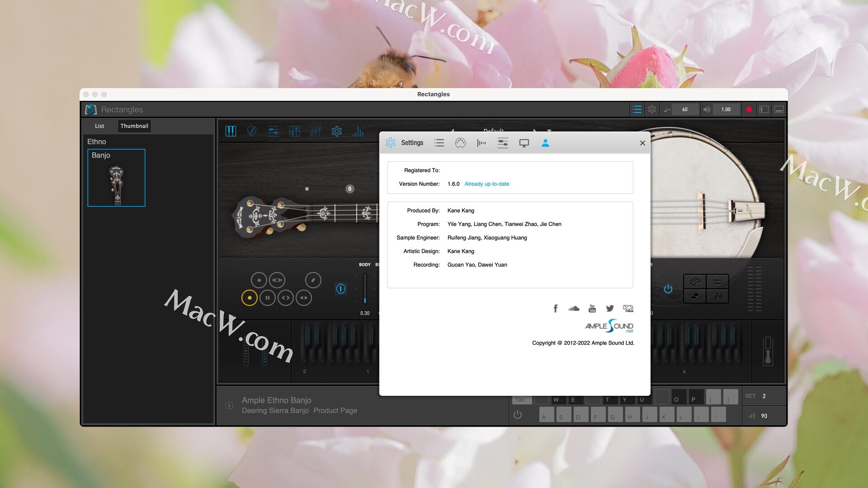Toggle the pause-style articulation button
Image resolution: width=868 pixels, height=488 pixels.
coord(268,298)
